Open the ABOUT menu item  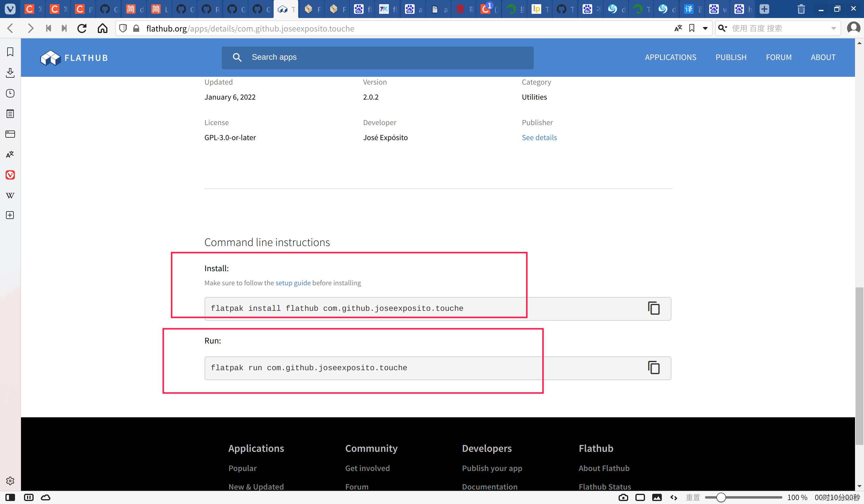[x=823, y=57]
